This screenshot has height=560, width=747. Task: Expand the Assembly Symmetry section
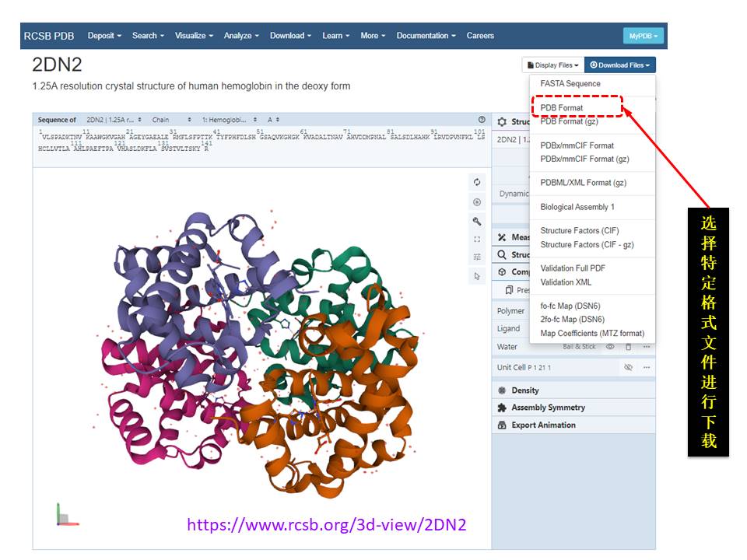point(548,408)
